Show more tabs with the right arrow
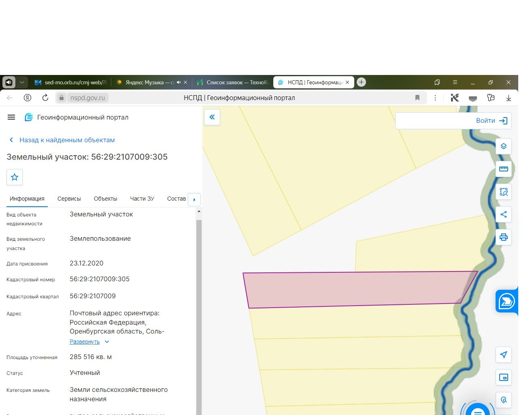The height and width of the screenshot is (415, 532). point(194,199)
